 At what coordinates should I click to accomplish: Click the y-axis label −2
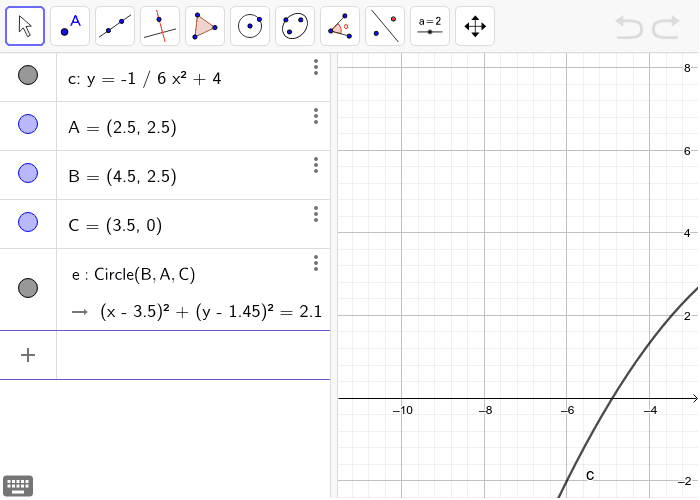[x=684, y=481]
